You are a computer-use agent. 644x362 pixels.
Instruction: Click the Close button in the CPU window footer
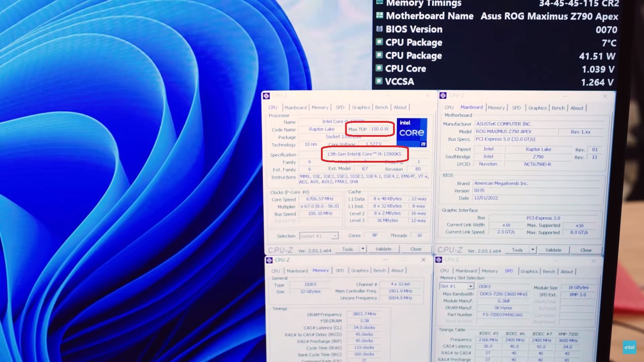tap(416, 249)
